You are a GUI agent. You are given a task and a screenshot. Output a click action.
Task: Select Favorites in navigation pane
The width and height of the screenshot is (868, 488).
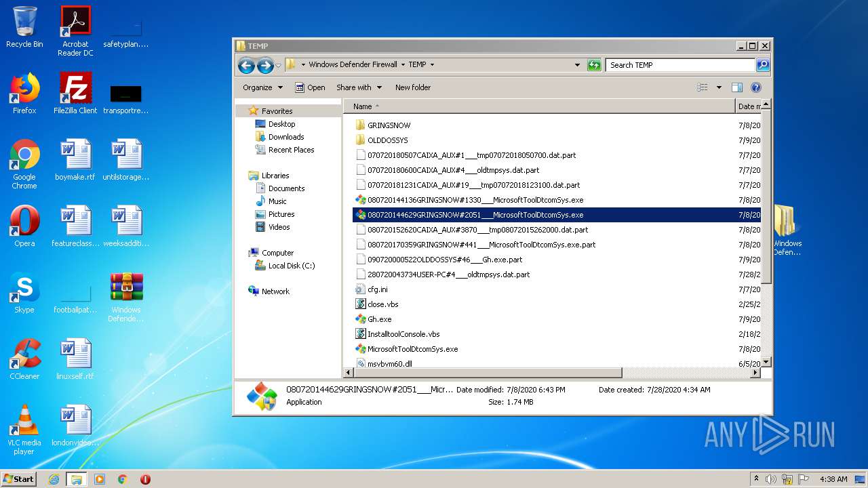(x=277, y=111)
